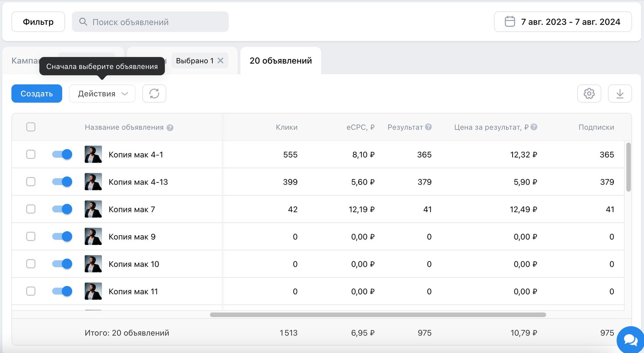Check the box for Копия мак 9

tap(31, 236)
